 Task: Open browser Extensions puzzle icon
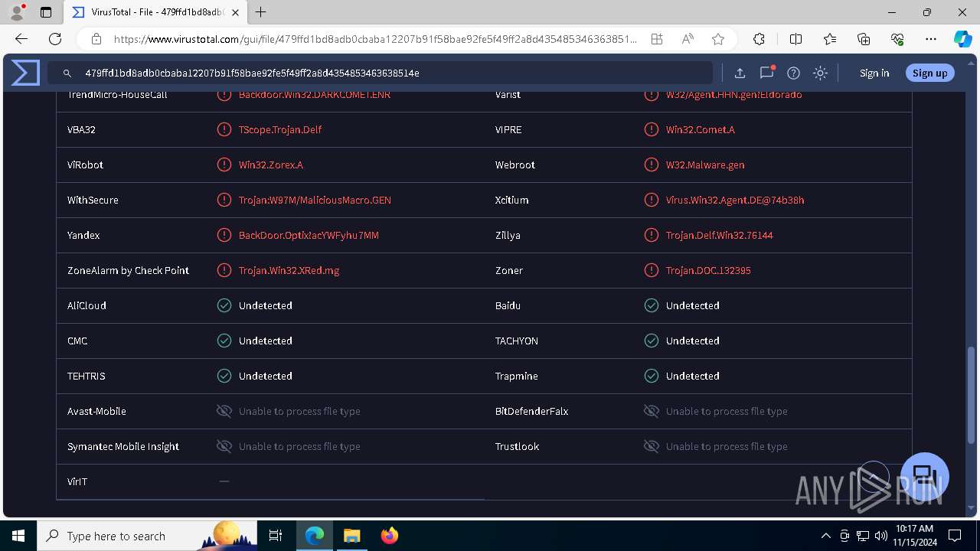[759, 39]
